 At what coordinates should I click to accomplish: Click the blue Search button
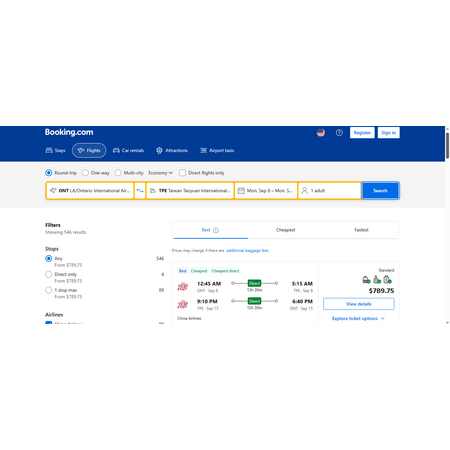click(380, 191)
